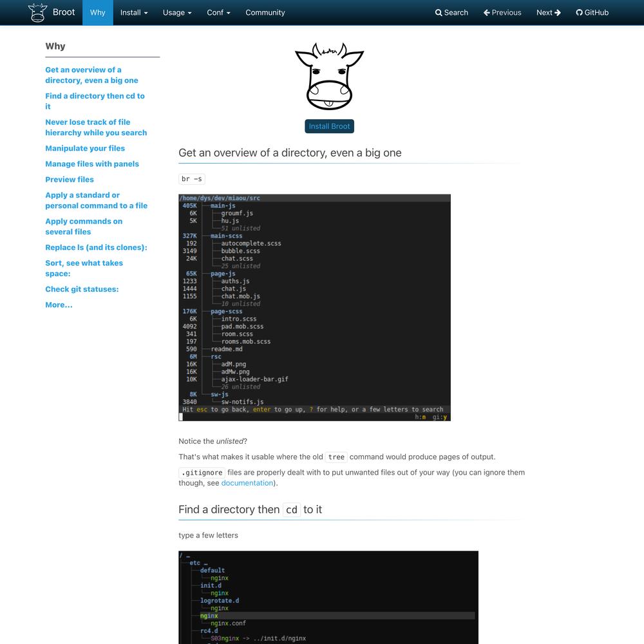The image size is (644, 644).
Task: Click the 'br -s' code snippet
Action: click(x=192, y=178)
